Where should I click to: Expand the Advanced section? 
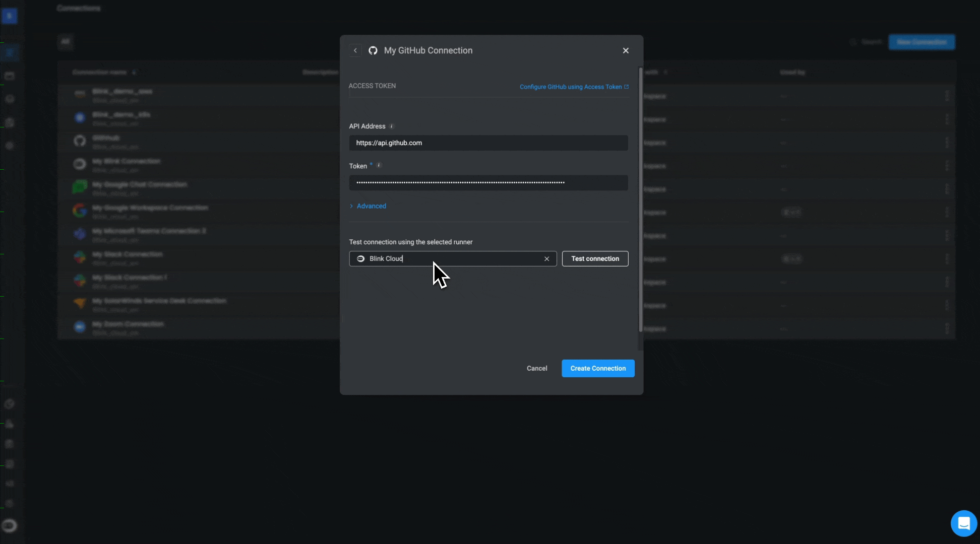(371, 206)
